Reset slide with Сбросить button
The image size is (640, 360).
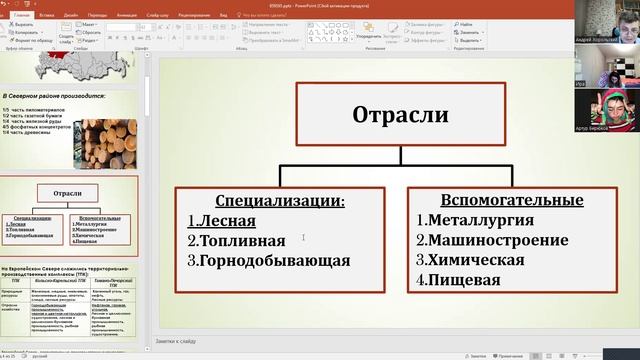coord(89,32)
